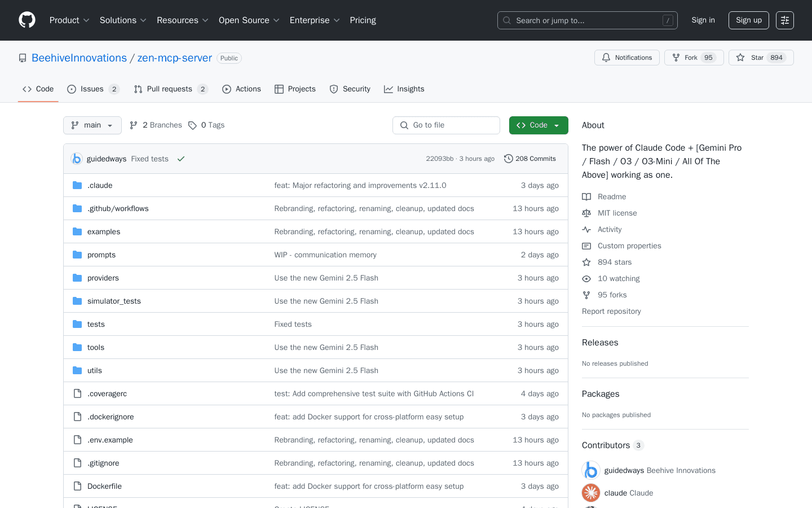Switch to the Insights tab
812x508 pixels.
(x=404, y=89)
